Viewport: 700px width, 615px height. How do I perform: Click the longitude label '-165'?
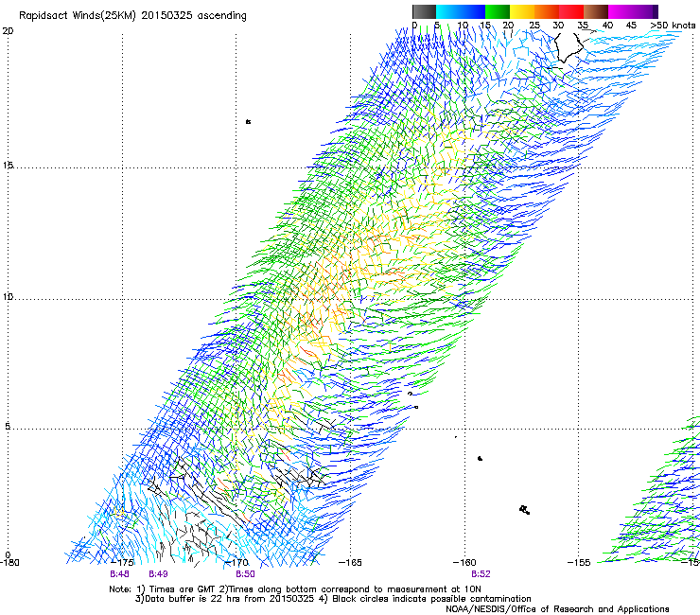[350, 563]
